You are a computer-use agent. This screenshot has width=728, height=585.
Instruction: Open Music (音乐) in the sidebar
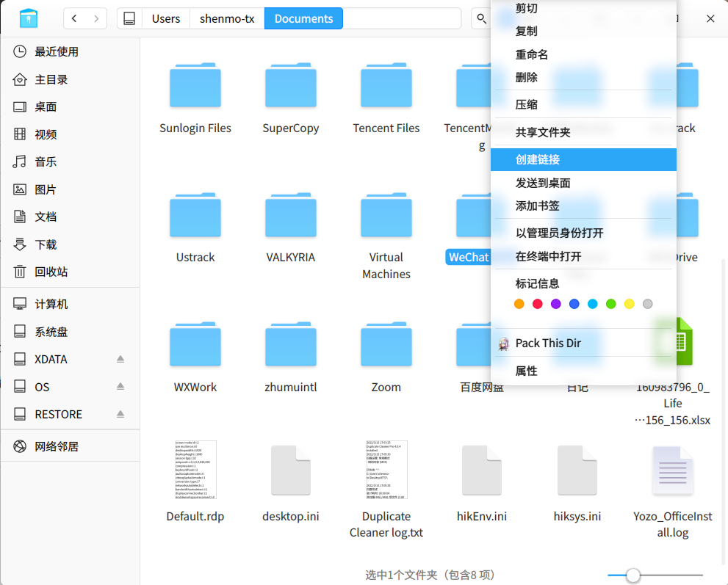(x=70, y=162)
